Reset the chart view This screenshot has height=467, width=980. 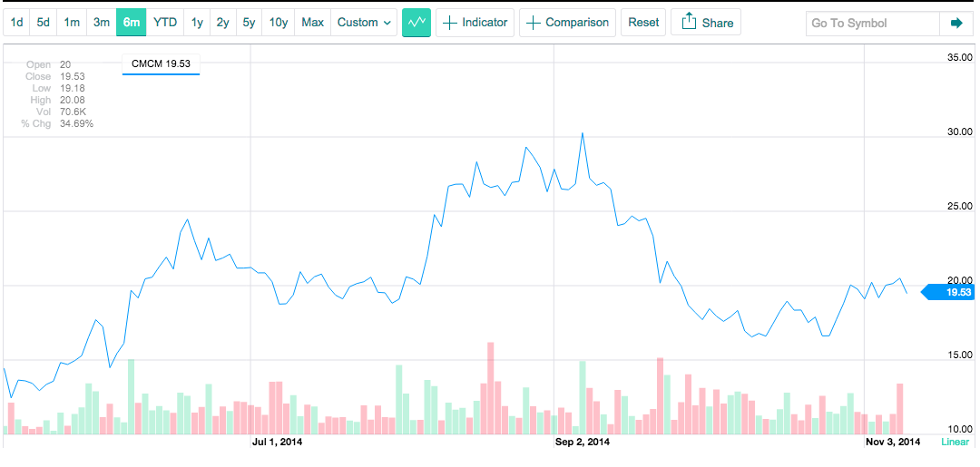(643, 23)
